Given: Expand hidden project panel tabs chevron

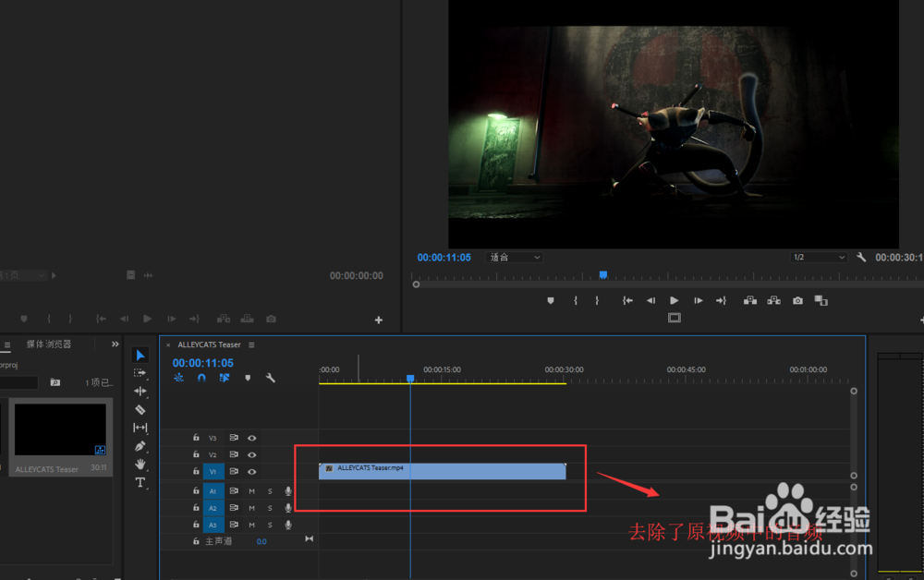Looking at the screenshot, I should (x=115, y=344).
